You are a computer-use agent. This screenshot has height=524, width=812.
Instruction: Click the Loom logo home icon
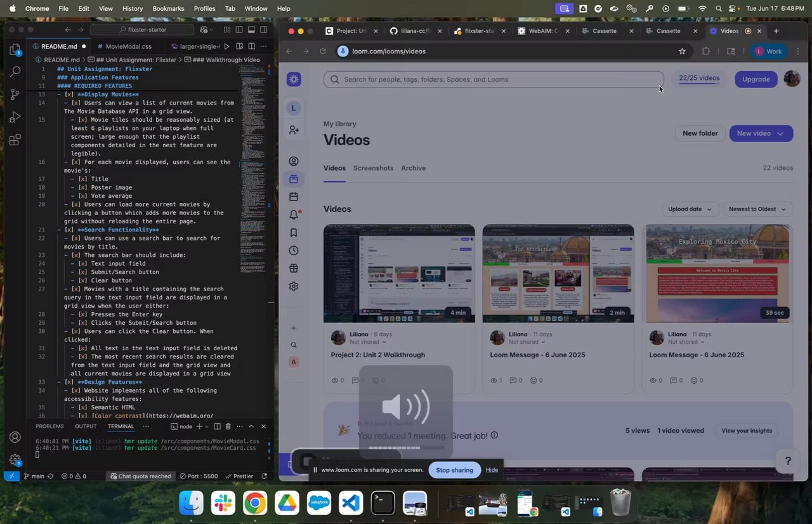tap(294, 79)
